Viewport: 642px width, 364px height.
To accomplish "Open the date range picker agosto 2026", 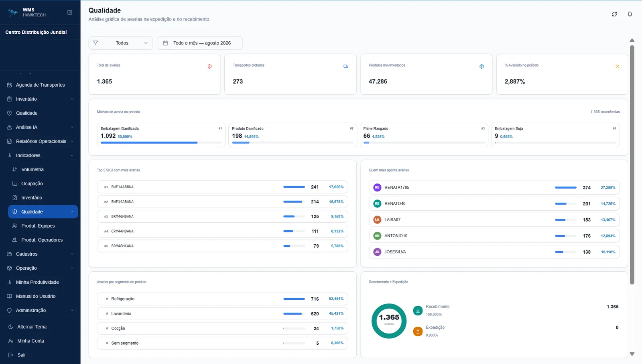I will [200, 43].
